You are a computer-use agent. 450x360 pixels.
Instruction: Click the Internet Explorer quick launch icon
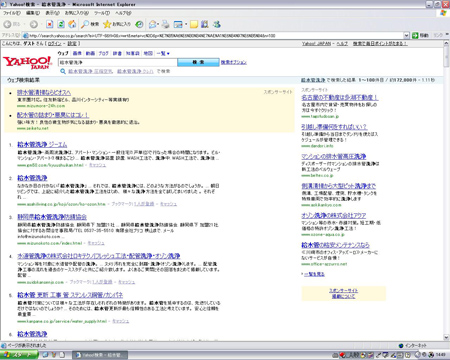tap(46, 355)
